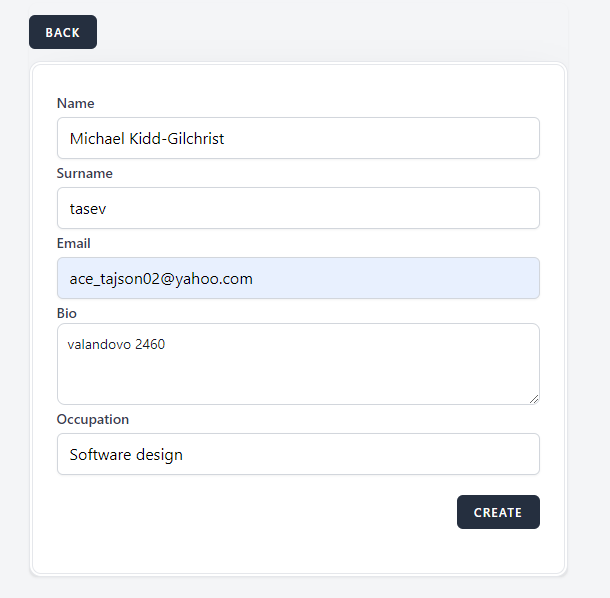Click the Bio textarea resize handle

point(534,399)
